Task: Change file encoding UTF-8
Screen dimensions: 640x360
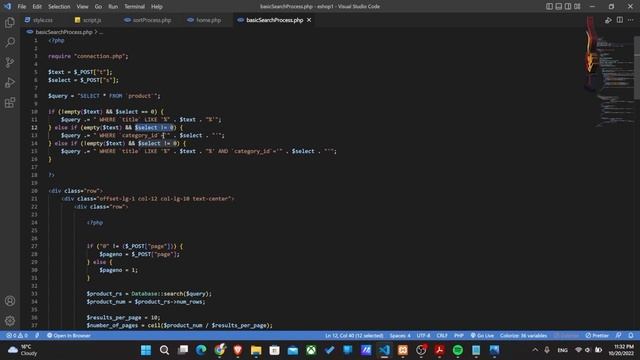Action: (423, 336)
